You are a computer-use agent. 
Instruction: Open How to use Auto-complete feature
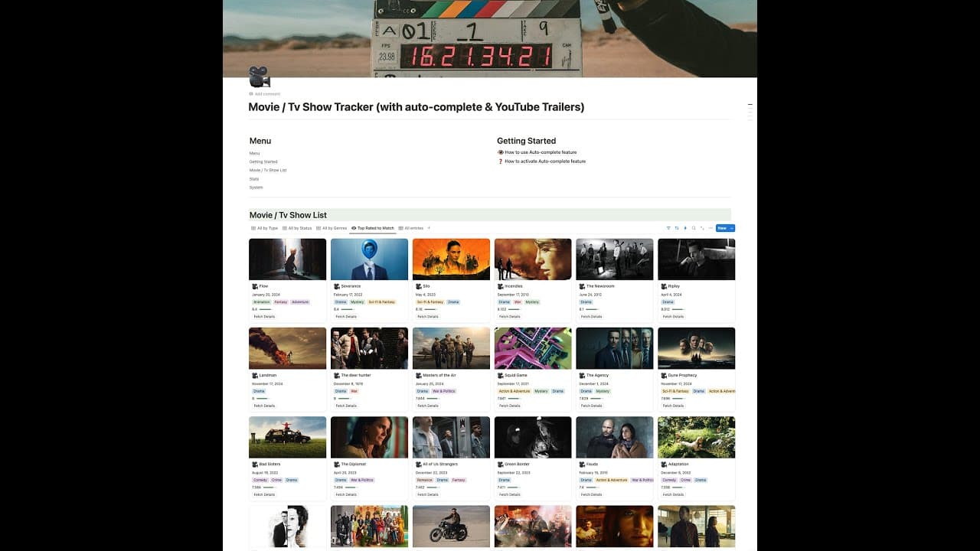pos(541,152)
